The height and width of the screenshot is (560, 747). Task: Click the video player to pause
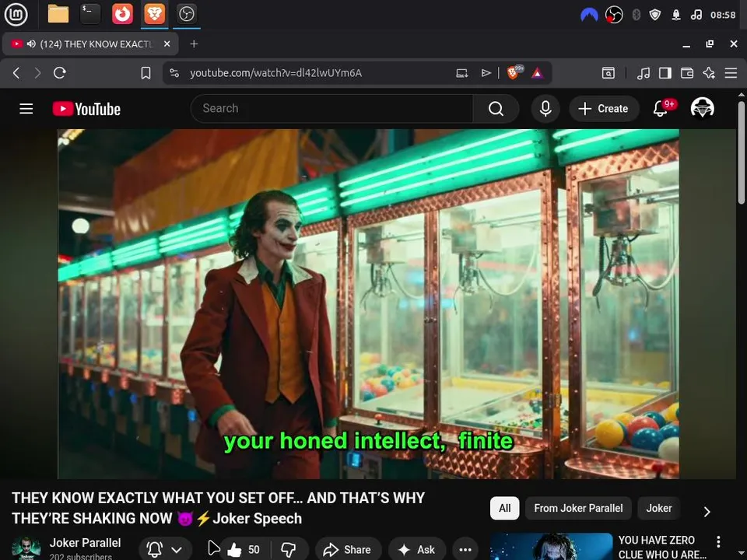pos(368,304)
